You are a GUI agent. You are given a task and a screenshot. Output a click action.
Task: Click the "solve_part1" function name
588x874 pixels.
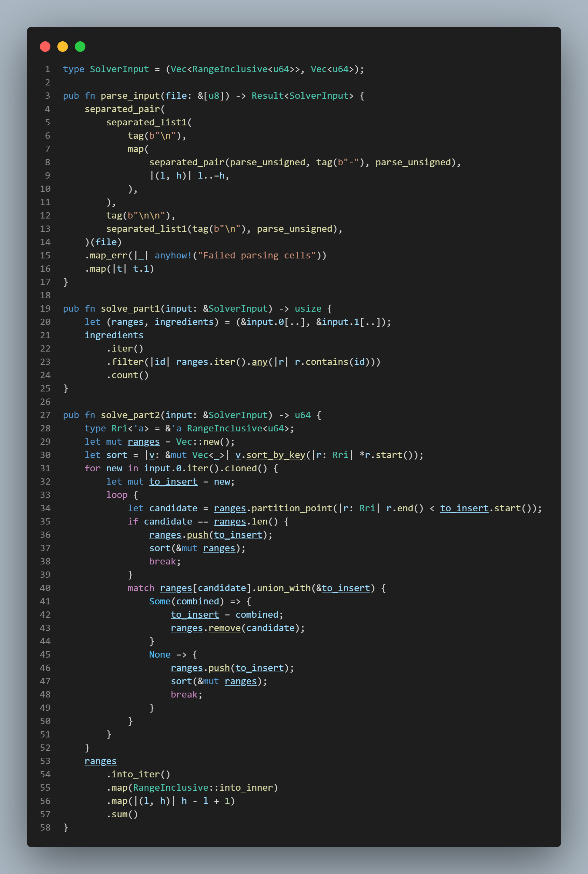tap(131, 308)
